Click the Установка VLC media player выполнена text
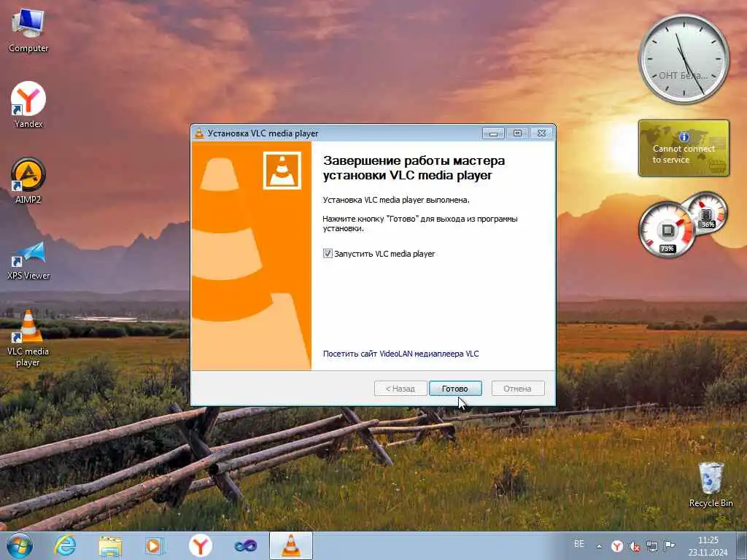747x560 pixels. coord(396,200)
